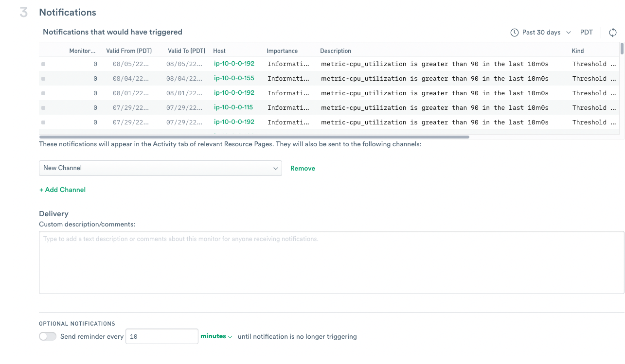Click the table's horizontal scrollbar
The height and width of the screenshot is (364, 625).
[254, 137]
